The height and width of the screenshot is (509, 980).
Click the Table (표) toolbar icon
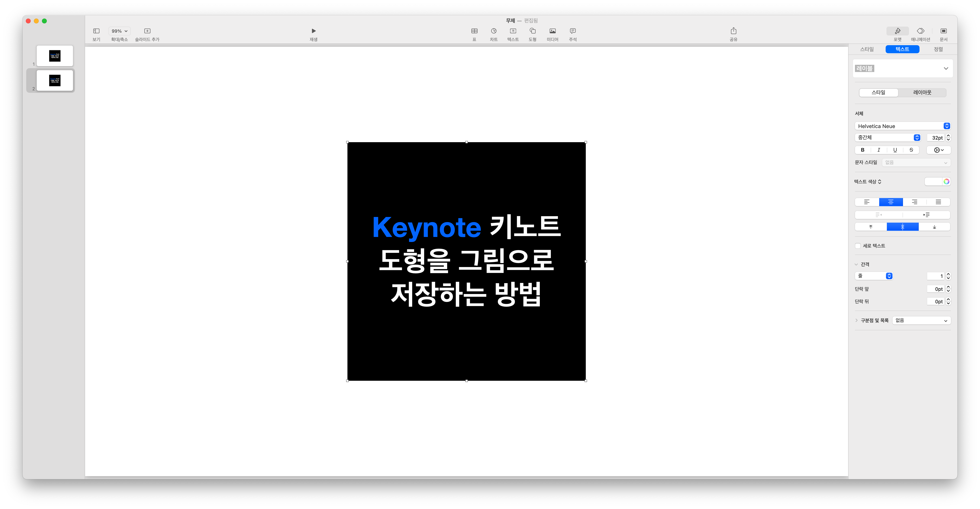[x=474, y=31]
